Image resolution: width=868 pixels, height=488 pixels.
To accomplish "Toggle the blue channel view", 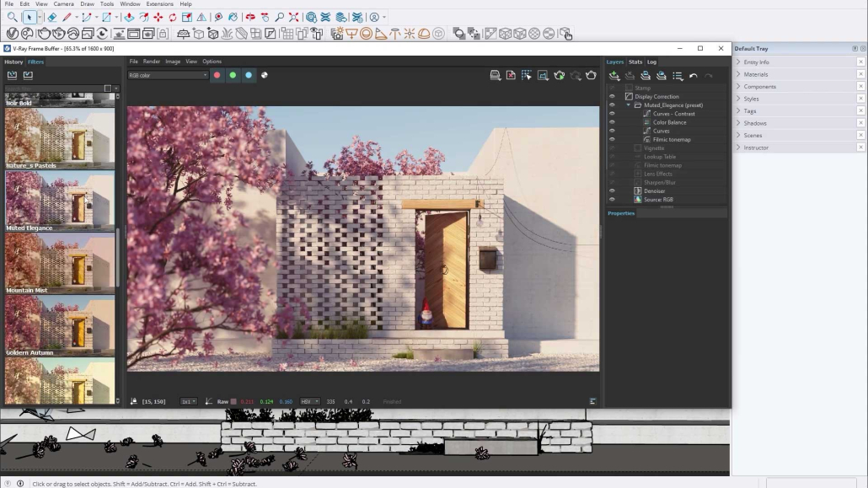I will point(249,75).
